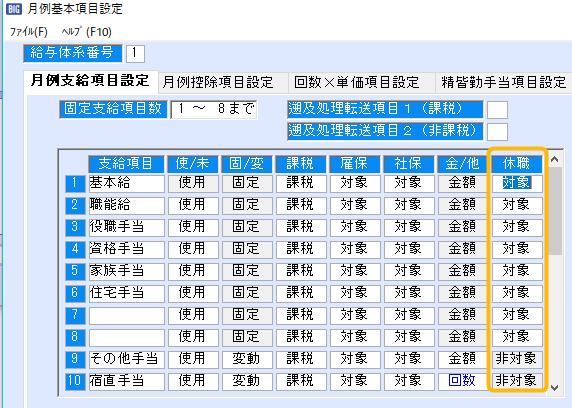The image size is (572, 408).
Task: Select row number 5 header for 家族手当
Action: click(76, 272)
